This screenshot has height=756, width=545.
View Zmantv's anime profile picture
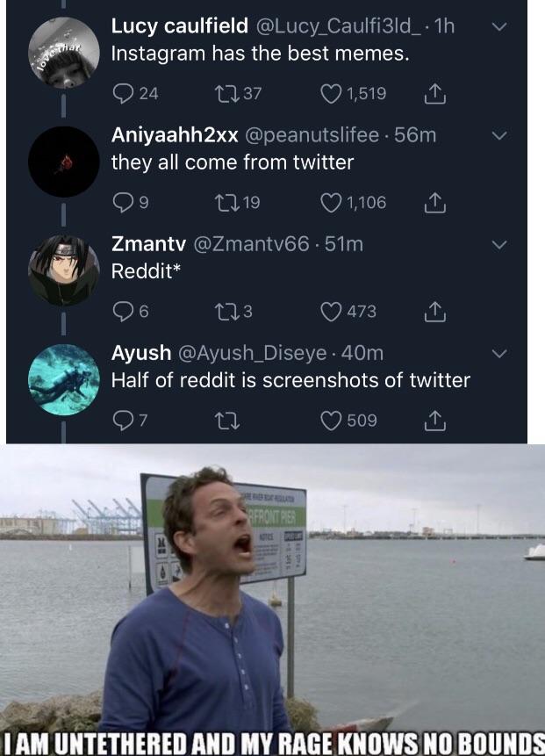[x=63, y=270]
